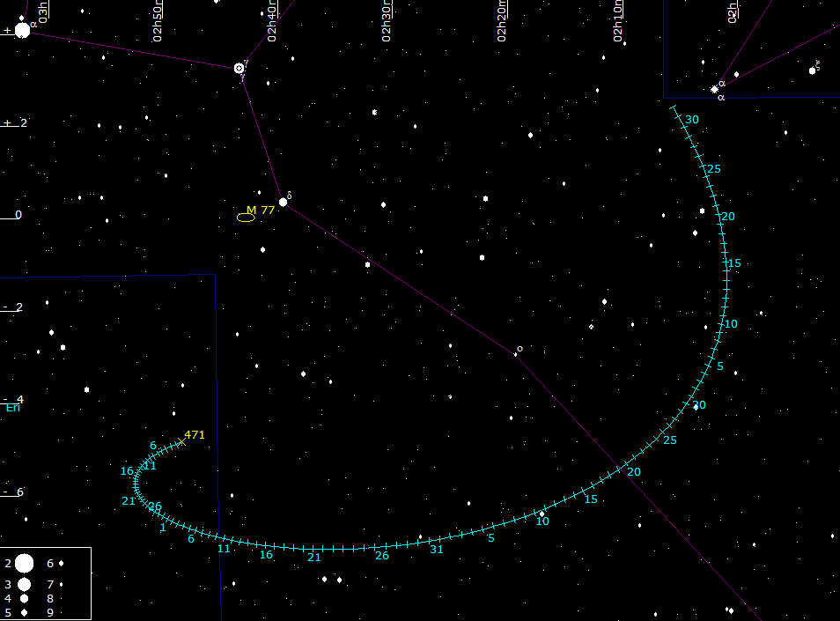Click the track date label 31
Viewport: 840px width, 621px height.
point(437,549)
